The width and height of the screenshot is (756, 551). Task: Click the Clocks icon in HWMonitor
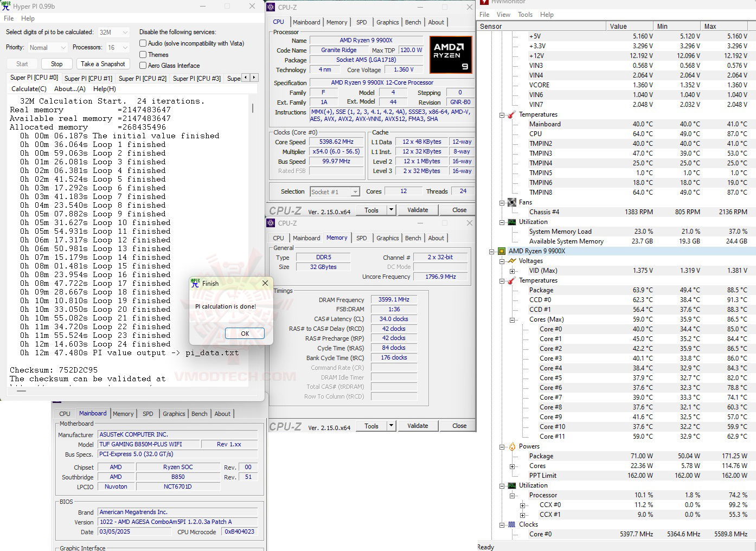511,524
